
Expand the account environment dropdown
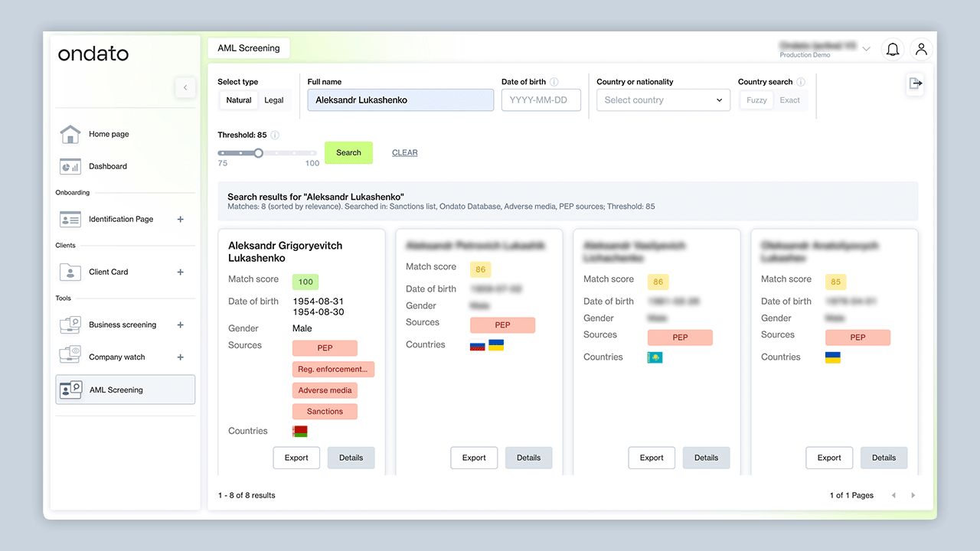point(866,49)
